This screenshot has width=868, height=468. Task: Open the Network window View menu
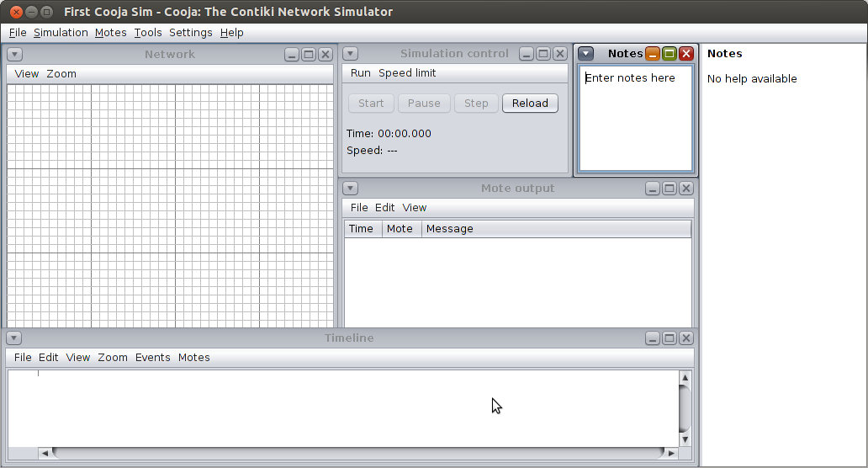click(x=27, y=74)
